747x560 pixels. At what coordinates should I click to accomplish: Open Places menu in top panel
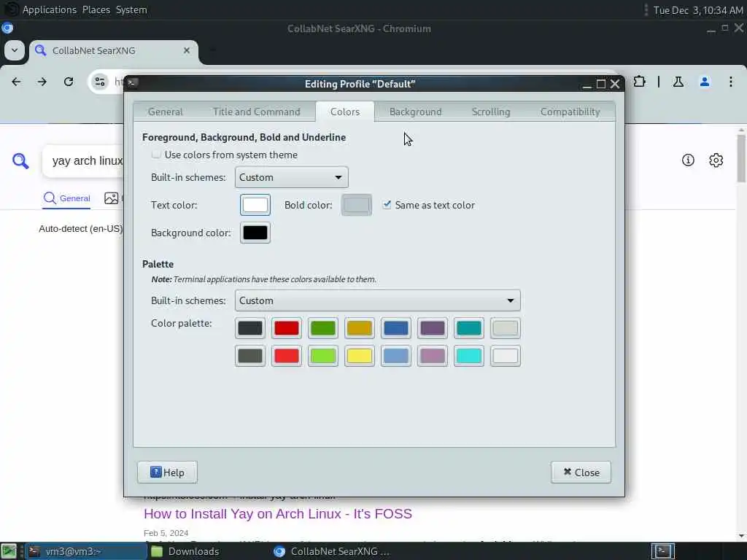click(x=96, y=9)
